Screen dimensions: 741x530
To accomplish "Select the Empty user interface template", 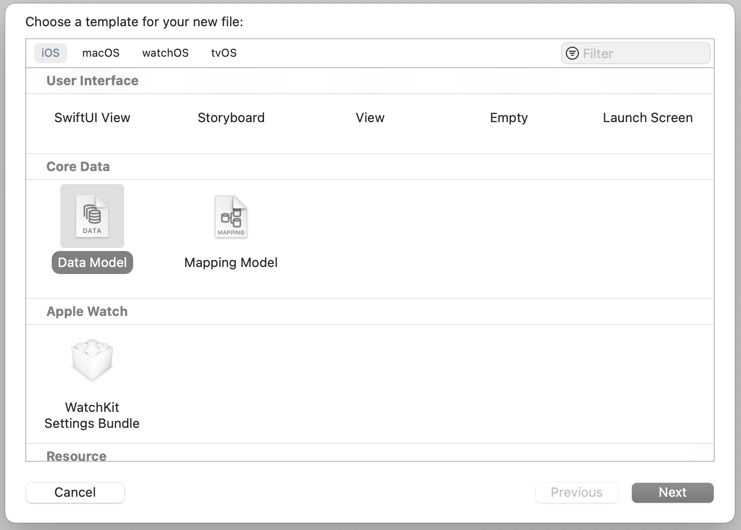I will [x=508, y=117].
